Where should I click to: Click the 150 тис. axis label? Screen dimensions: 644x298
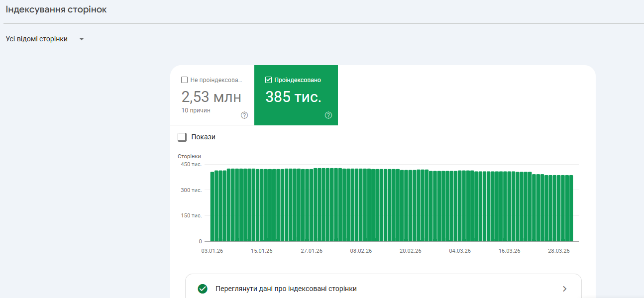(x=191, y=215)
